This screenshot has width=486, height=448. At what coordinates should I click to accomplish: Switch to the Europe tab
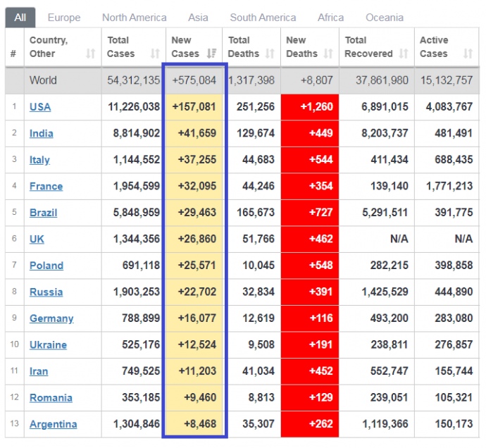[x=64, y=17]
